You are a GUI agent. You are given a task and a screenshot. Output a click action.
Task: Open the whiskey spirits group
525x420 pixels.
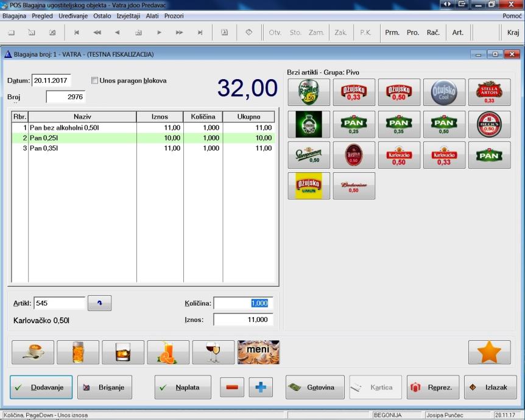[123, 352]
